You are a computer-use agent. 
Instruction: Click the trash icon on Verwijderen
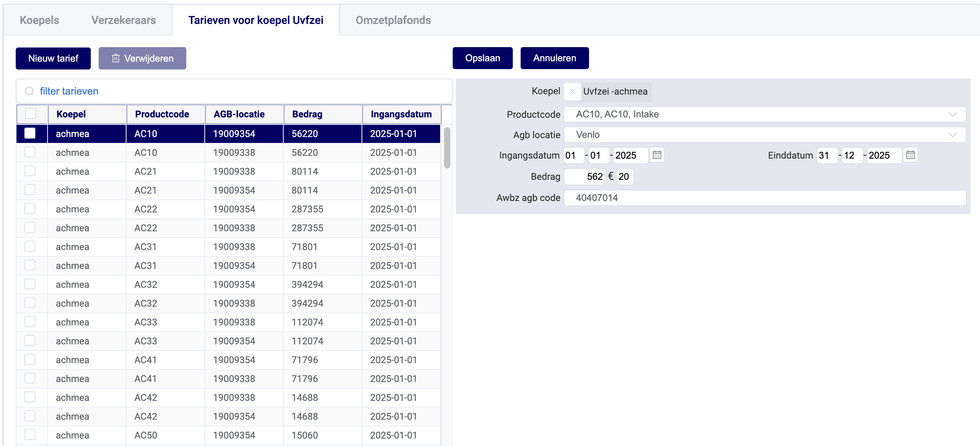tap(116, 58)
